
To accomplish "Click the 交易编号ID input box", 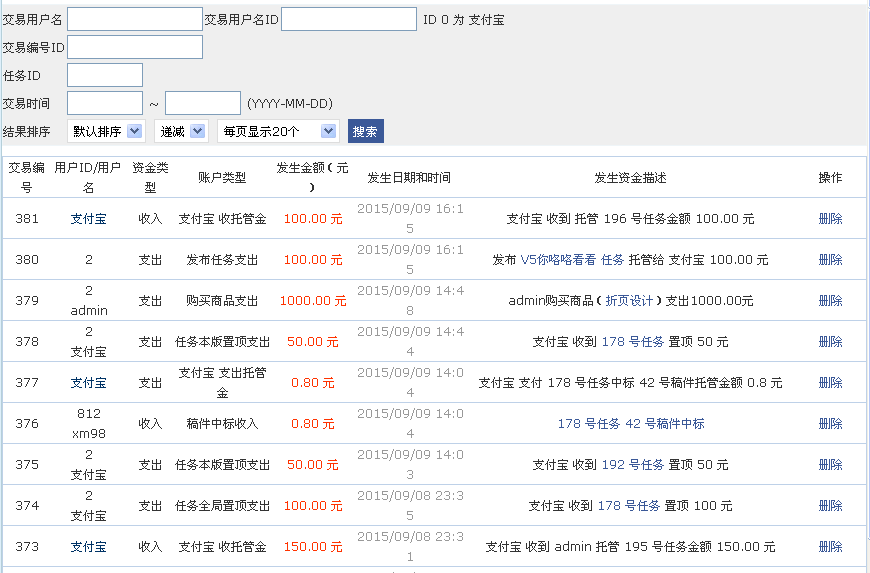I will click(x=135, y=47).
